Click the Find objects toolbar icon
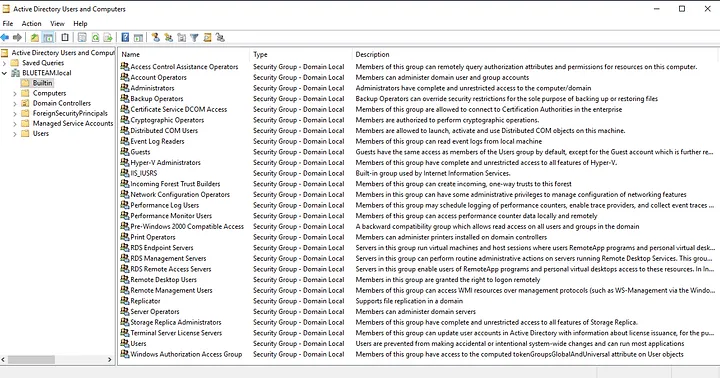The width and height of the screenshot is (720, 378). 207,38
